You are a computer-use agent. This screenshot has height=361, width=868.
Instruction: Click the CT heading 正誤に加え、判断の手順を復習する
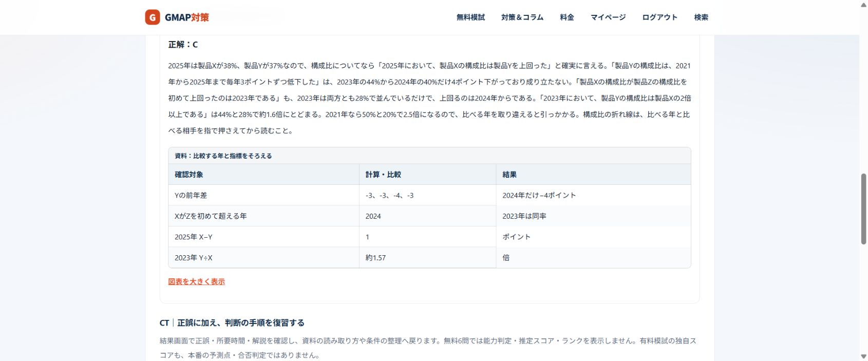tap(232, 323)
